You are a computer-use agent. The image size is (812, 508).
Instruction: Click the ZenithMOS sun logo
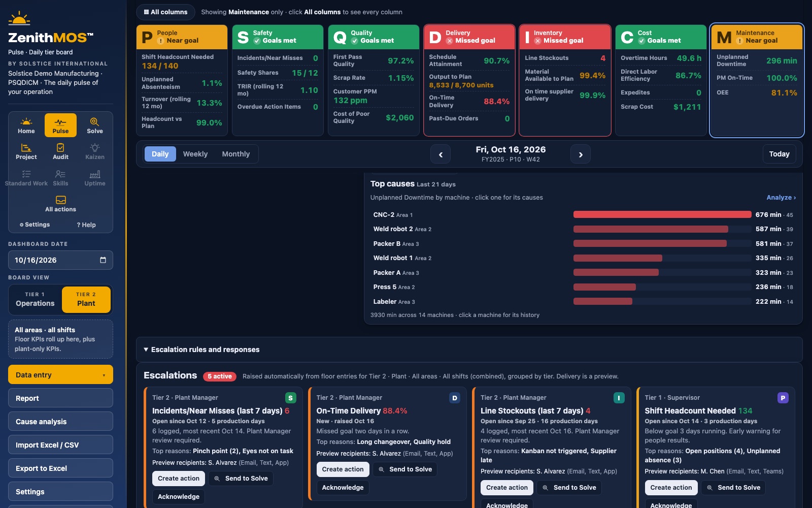coord(19,19)
